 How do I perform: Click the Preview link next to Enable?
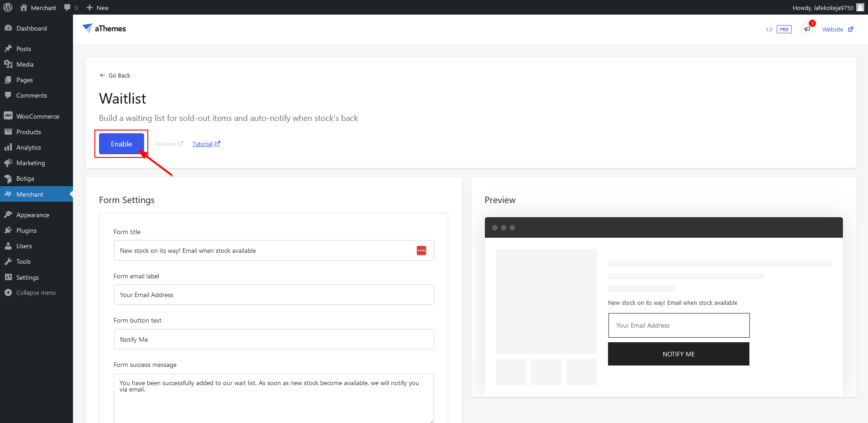(169, 144)
